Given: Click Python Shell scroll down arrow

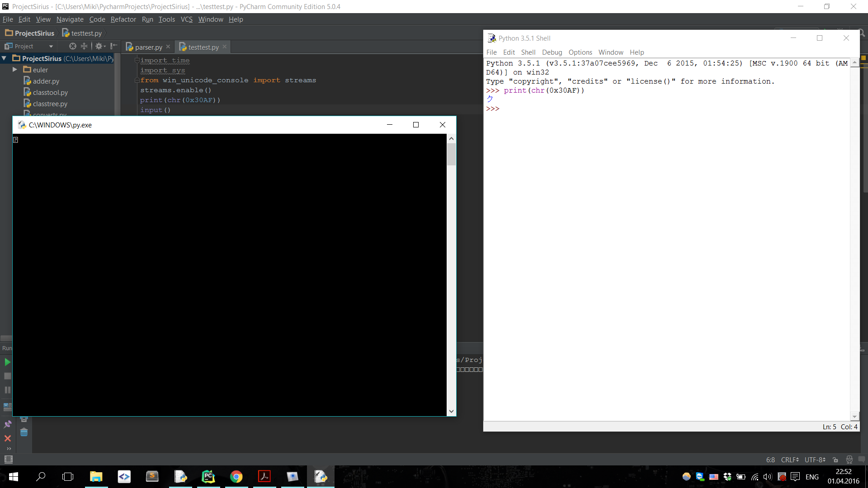Looking at the screenshot, I should [x=854, y=417].
